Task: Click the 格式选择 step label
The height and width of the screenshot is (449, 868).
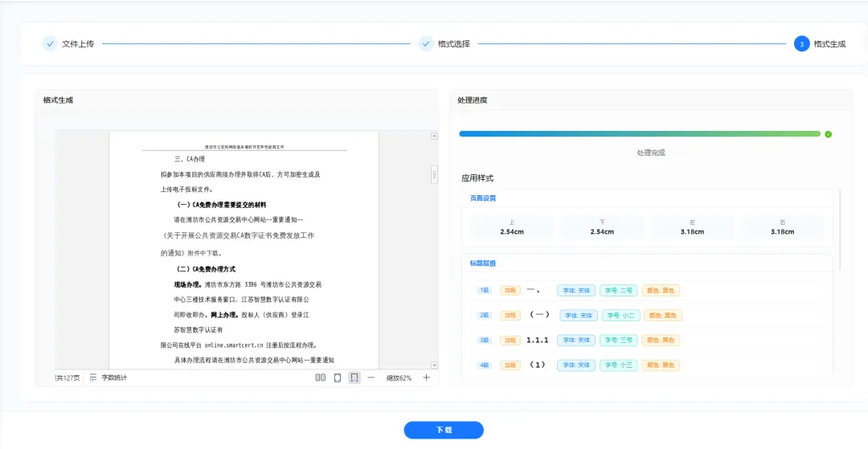Action: 454,43
